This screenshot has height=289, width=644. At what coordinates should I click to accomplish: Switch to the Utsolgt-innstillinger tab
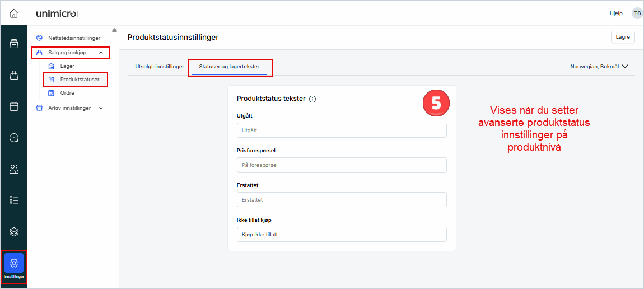[x=160, y=67]
